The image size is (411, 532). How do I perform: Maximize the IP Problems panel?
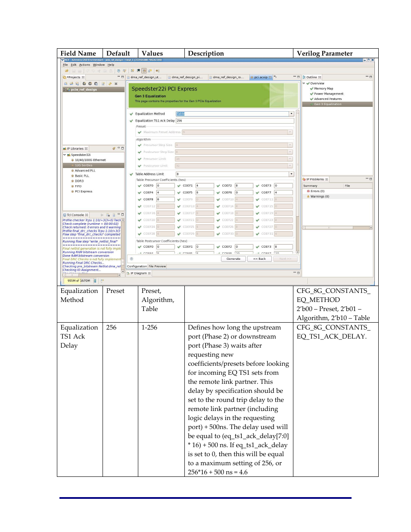coord(371,179)
